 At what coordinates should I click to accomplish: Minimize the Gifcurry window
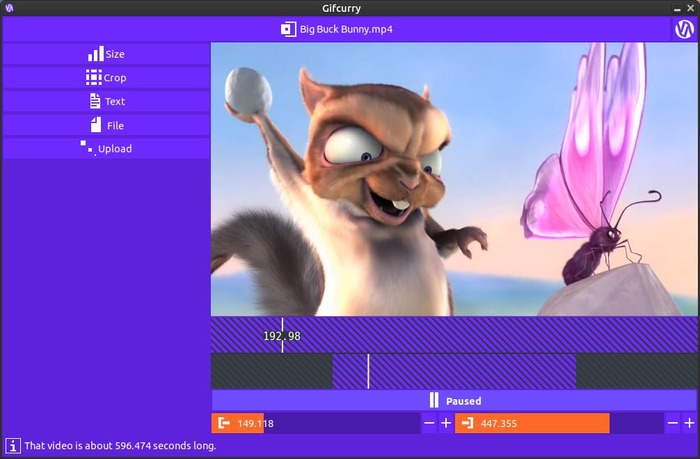[677, 8]
